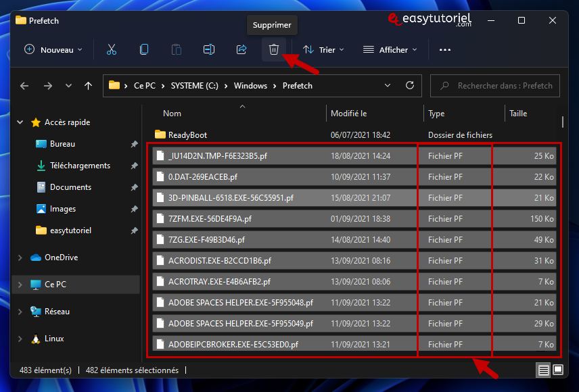Open the Afficher view dropdown
The width and height of the screenshot is (579, 392).
[x=390, y=49]
